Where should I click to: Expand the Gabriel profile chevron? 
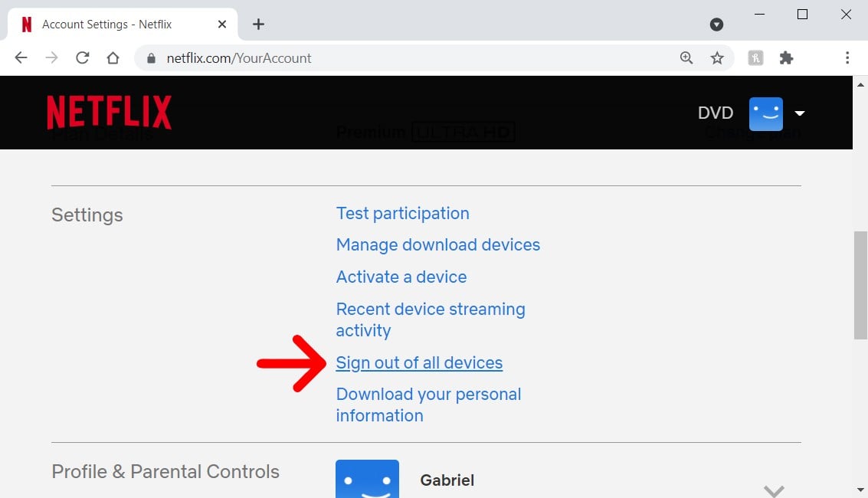pos(774,490)
